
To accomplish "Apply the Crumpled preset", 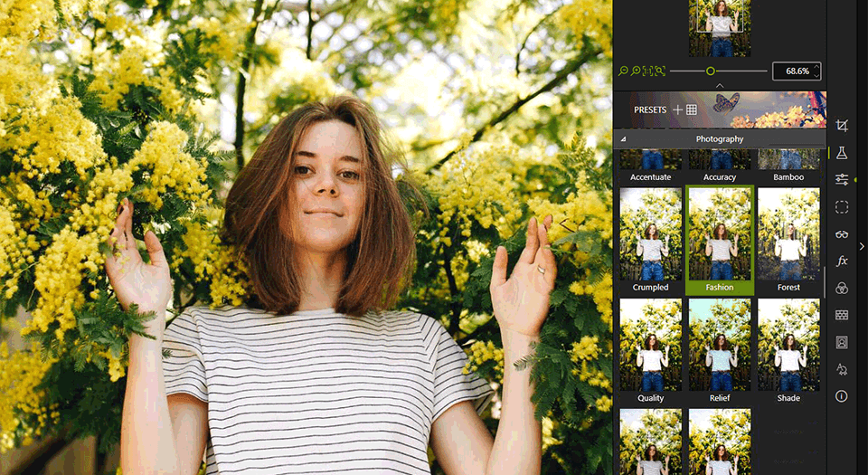I will tap(650, 241).
